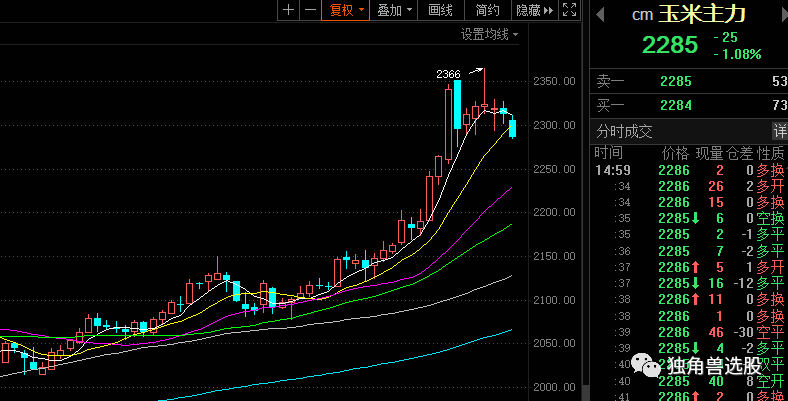This screenshot has height=401, width=788.
Task: Click the minus zoom-out chart icon
Action: point(310,10)
